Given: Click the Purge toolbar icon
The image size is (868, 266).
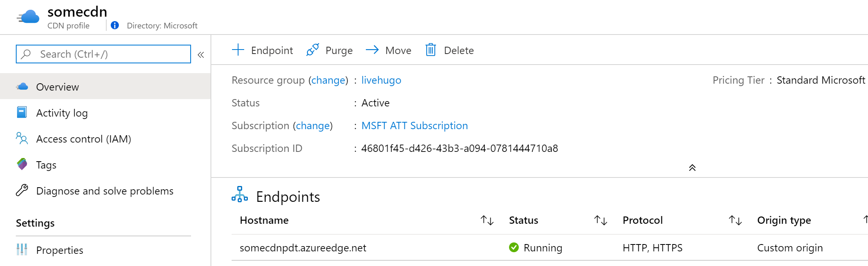Looking at the screenshot, I should (x=313, y=50).
